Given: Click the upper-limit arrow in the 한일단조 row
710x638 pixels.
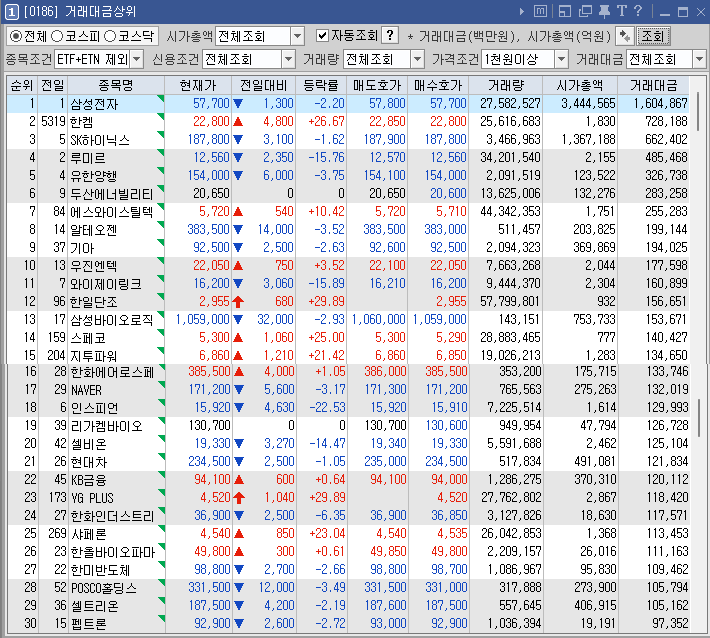Looking at the screenshot, I should (238, 302).
